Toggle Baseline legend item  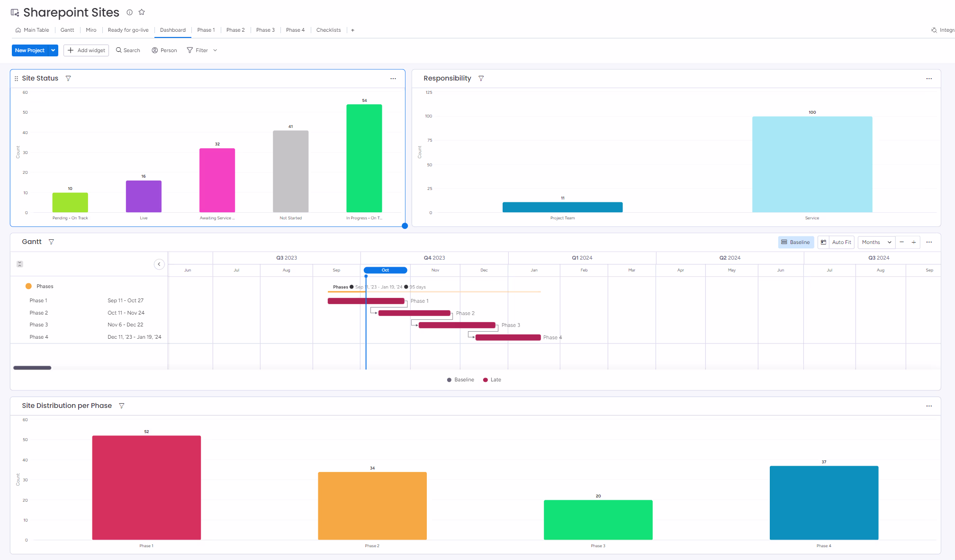pyautogui.click(x=460, y=379)
